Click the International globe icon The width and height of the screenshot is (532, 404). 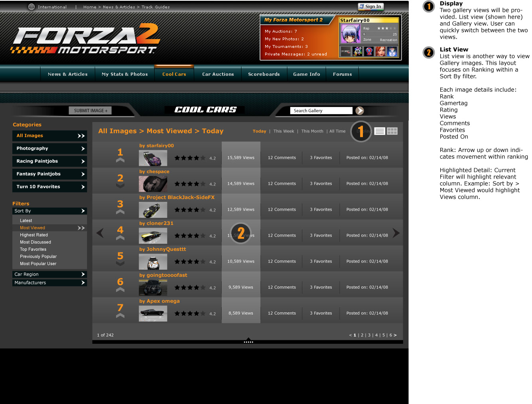(x=32, y=7)
